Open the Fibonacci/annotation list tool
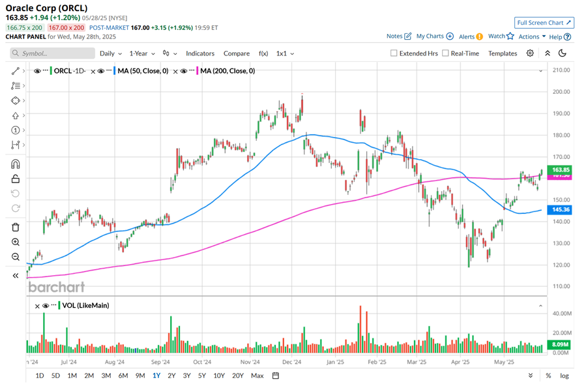Viewport: 588px width, 384px height. 16,86
